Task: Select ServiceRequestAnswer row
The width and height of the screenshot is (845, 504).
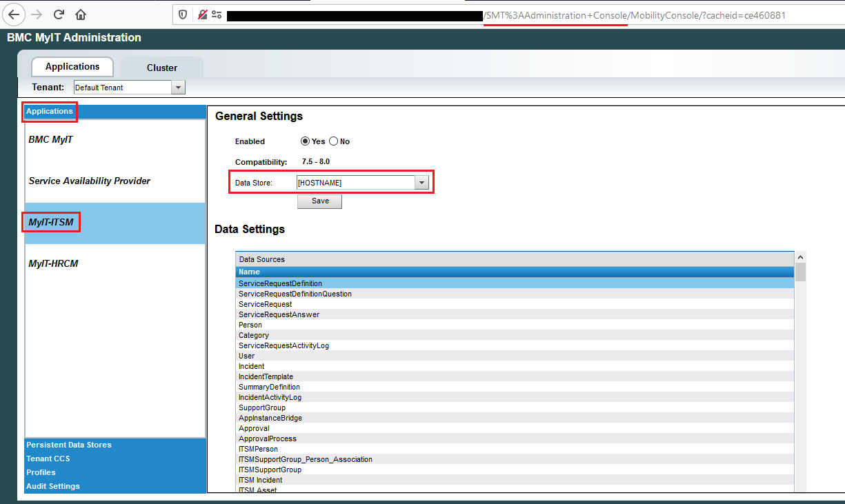Action: tap(515, 314)
